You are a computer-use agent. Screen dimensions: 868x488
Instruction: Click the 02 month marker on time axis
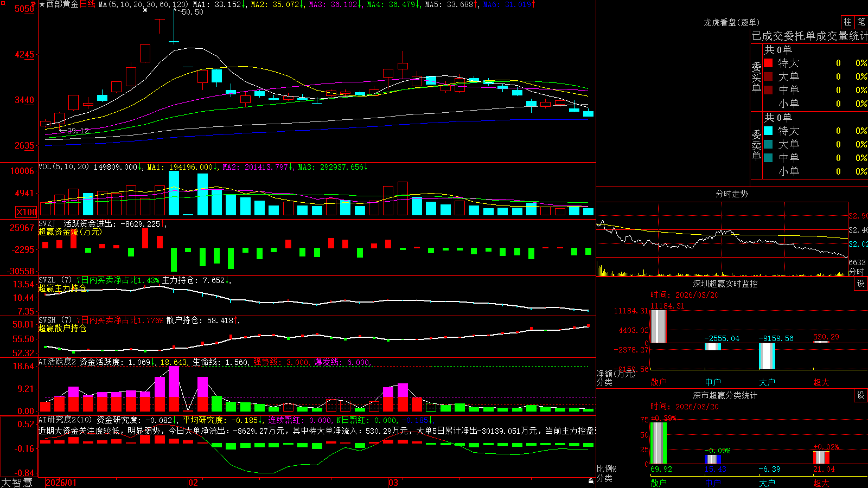click(x=193, y=483)
